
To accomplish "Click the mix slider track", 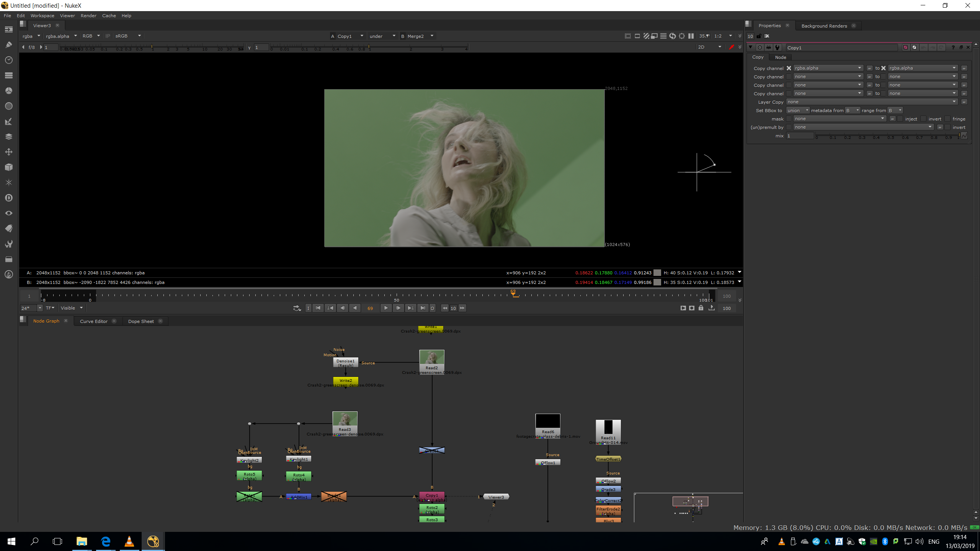I will [x=887, y=136].
